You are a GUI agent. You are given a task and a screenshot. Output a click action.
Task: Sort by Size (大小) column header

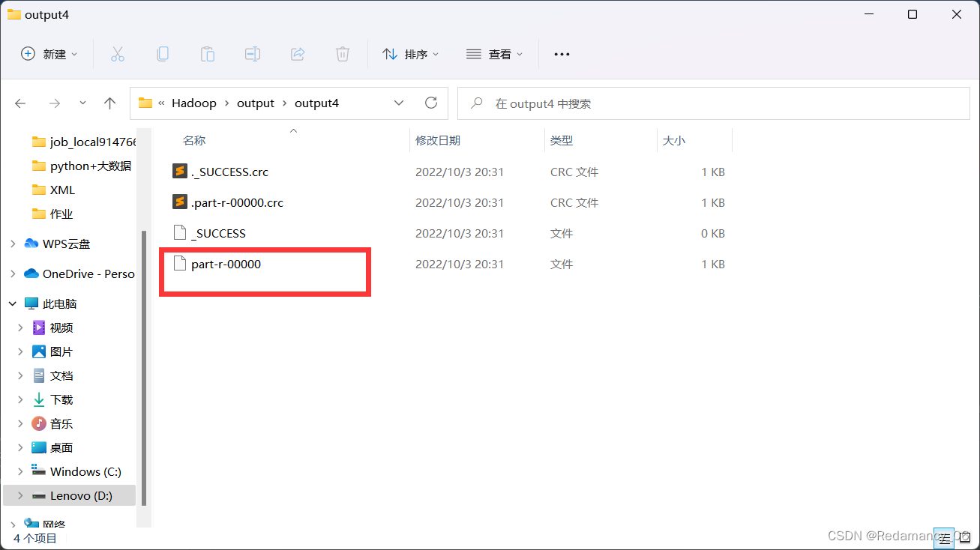coord(673,140)
